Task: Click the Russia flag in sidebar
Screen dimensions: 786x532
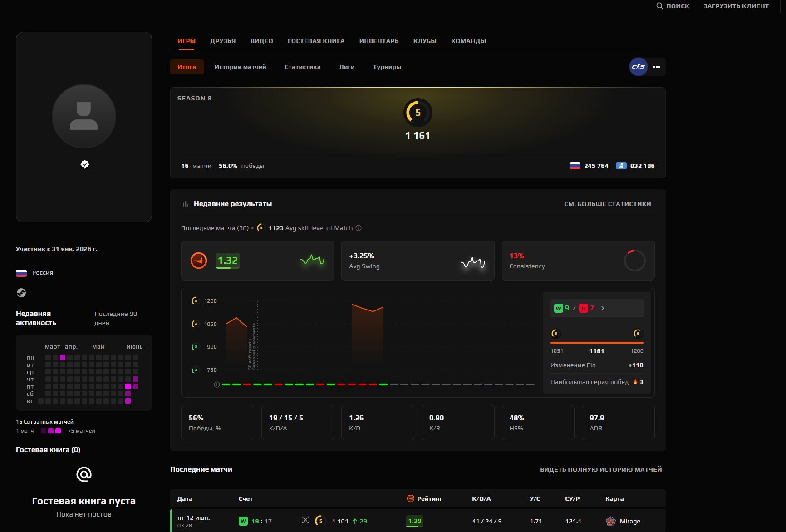Action: click(x=21, y=273)
